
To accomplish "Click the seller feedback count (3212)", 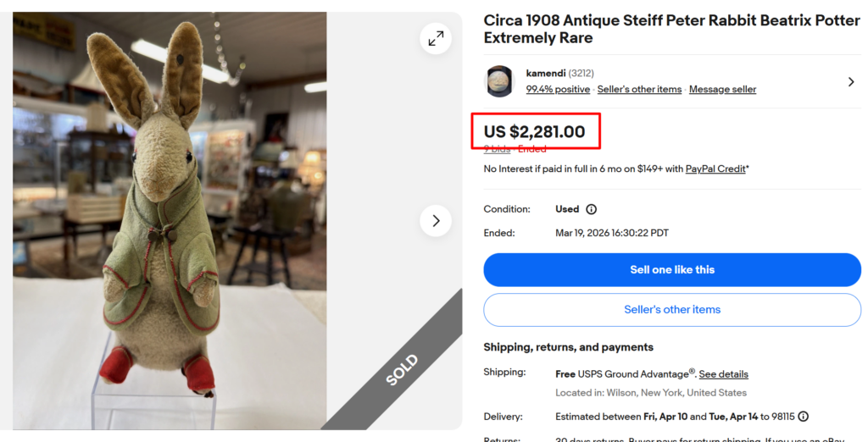I will [x=581, y=74].
